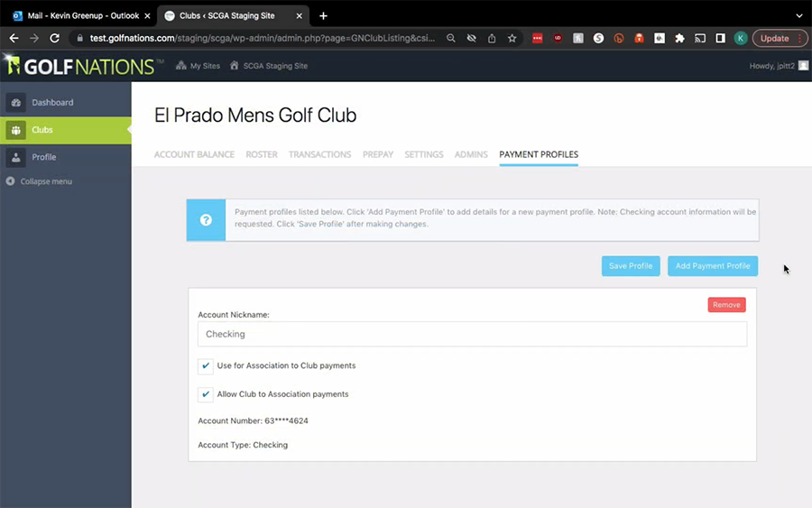This screenshot has height=508, width=812.
Task: Switch to the Settings tab
Action: pos(424,154)
